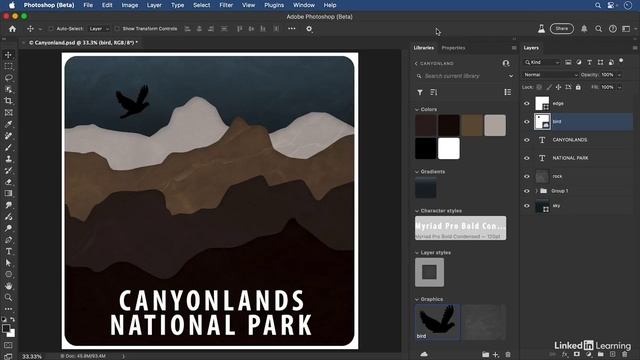Switch to the Properties tab
The height and width of the screenshot is (360, 640).
tap(453, 48)
